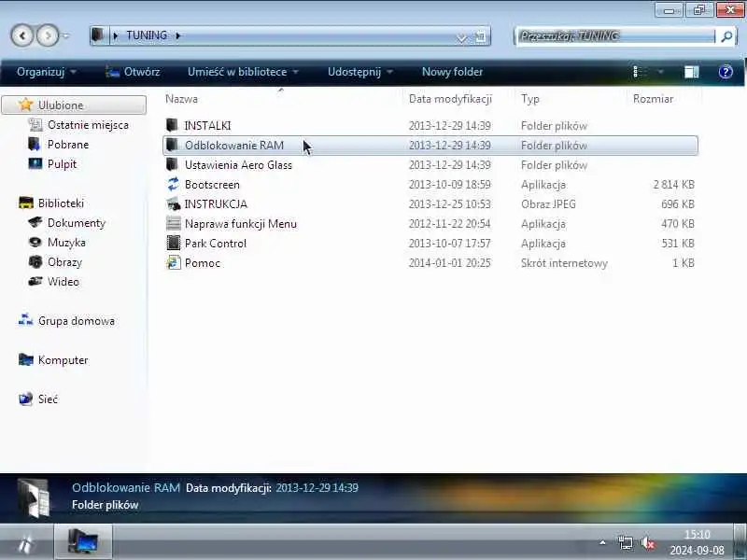Click the Ulubione star icon
747x560 pixels.
click(x=26, y=105)
